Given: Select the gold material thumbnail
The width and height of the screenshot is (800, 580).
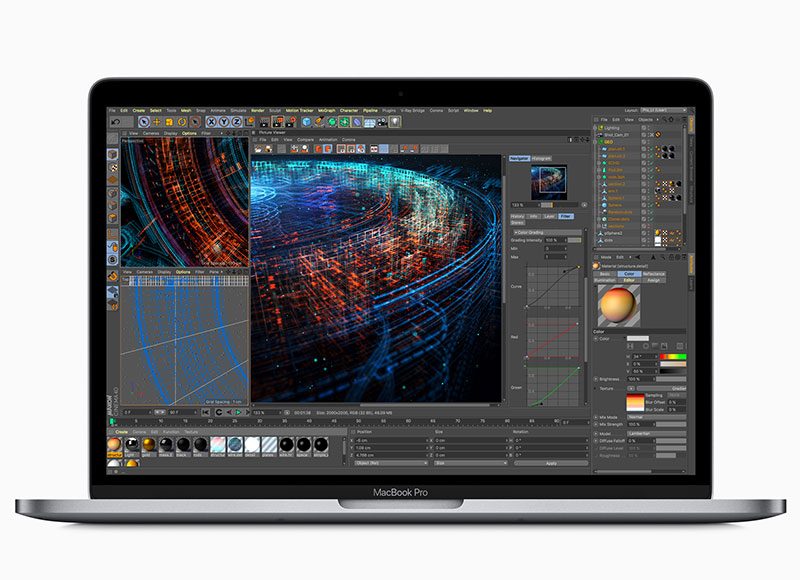Looking at the screenshot, I should pyautogui.click(x=147, y=445).
